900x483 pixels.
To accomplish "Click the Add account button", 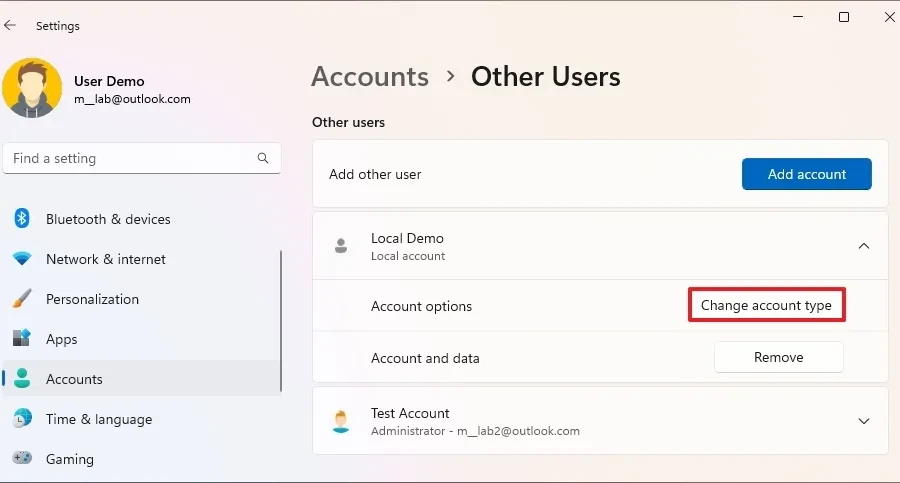I will click(806, 174).
